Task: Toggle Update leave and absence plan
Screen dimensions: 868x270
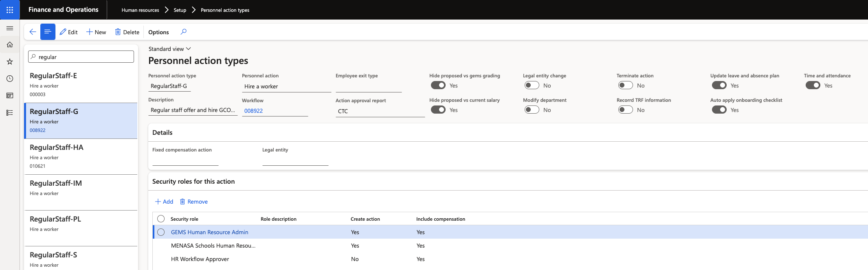Action: (719, 85)
